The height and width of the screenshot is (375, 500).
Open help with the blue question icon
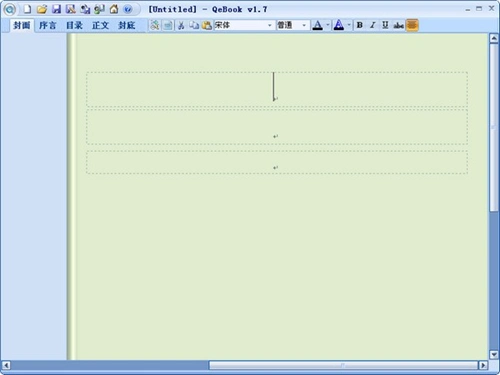point(128,9)
